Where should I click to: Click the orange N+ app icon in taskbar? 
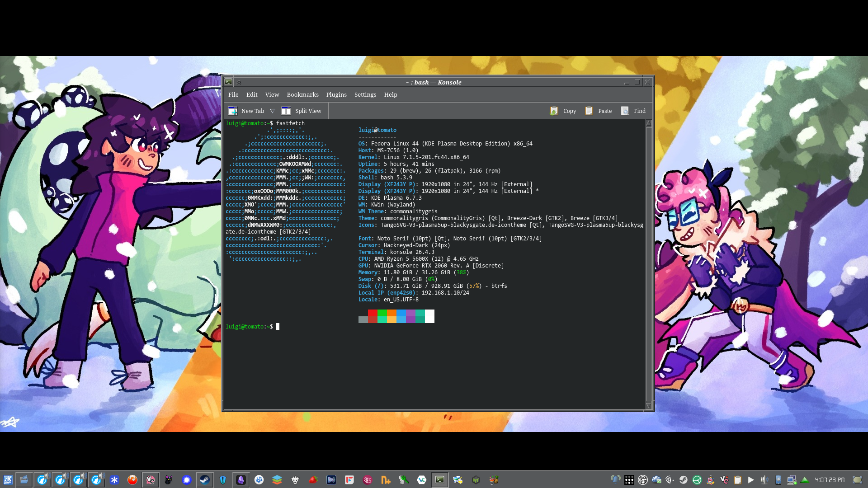pyautogui.click(x=386, y=480)
